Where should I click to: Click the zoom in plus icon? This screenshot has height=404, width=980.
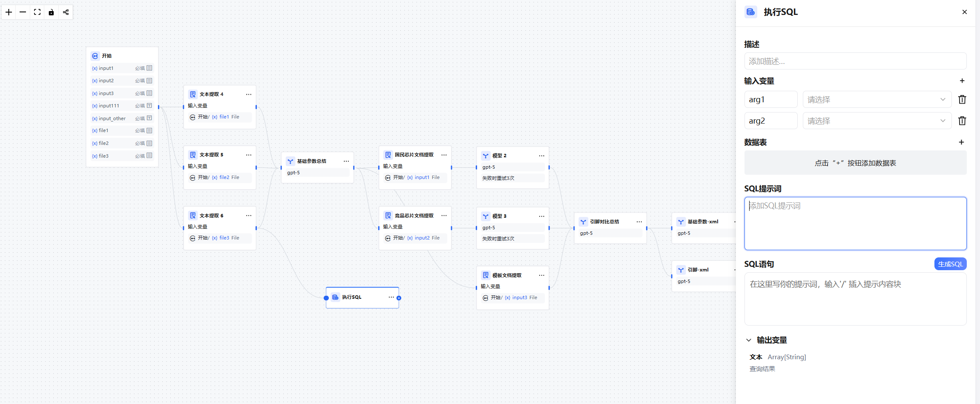point(9,12)
